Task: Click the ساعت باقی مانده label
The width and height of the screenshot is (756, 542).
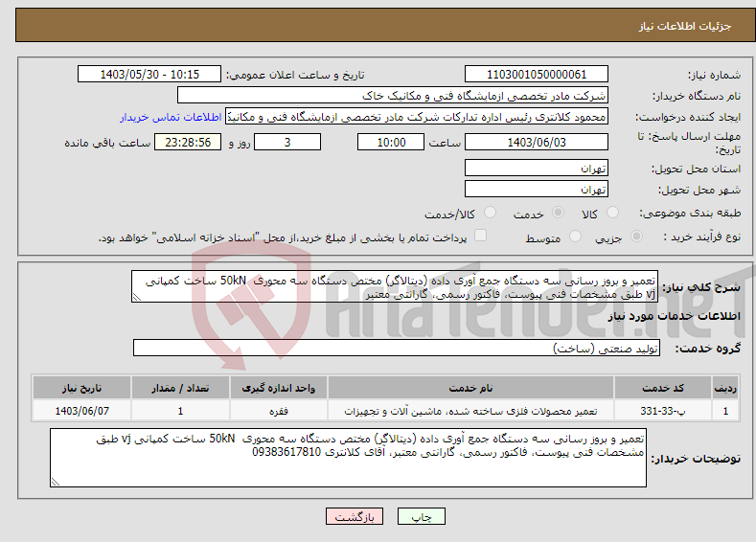Action: (107, 143)
